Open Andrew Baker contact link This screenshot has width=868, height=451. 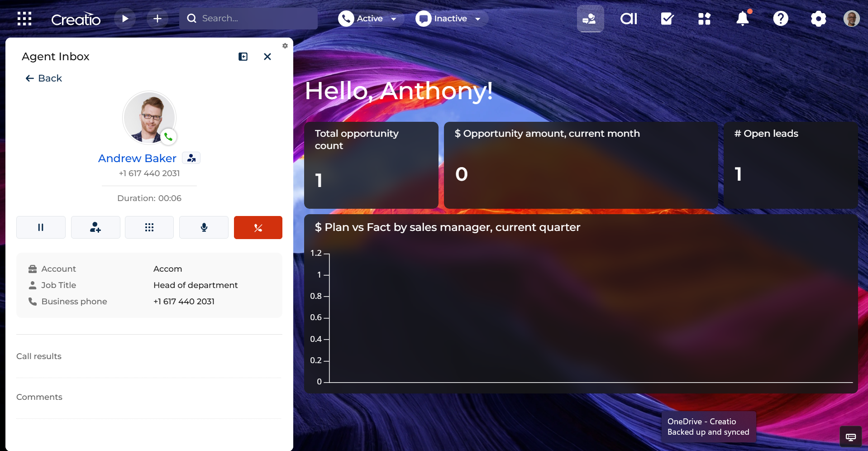click(x=137, y=158)
